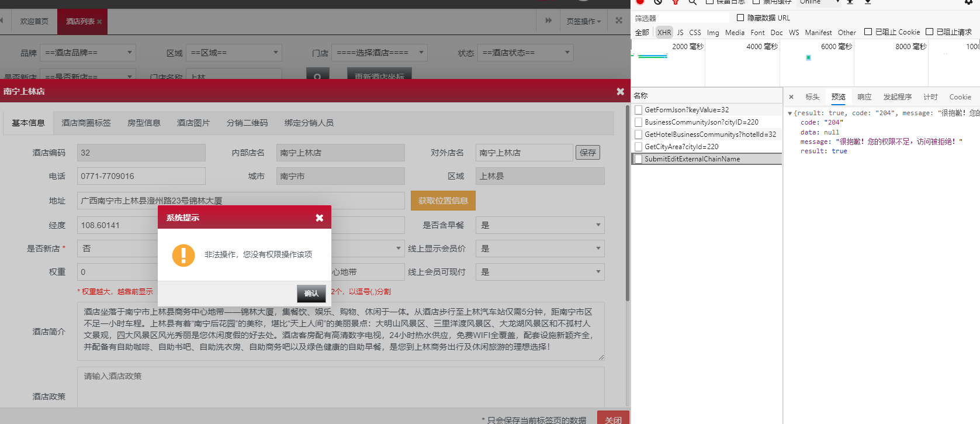Switch to 绑定分销人员 tab
Image resolution: width=980 pixels, height=424 pixels.
(309, 123)
